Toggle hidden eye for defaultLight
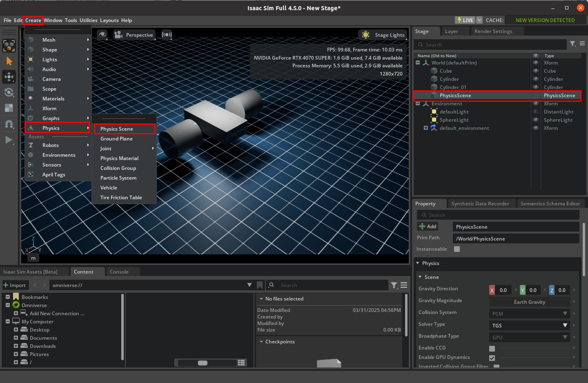 click(536, 111)
